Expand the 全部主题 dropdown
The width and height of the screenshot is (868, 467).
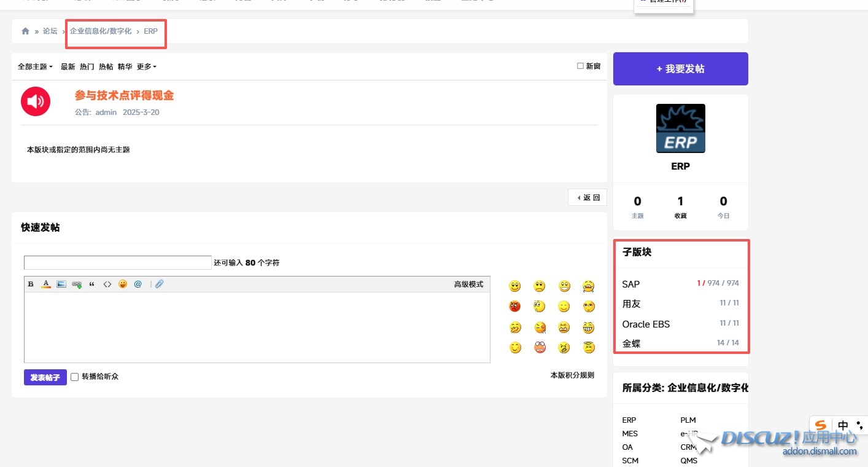35,67
